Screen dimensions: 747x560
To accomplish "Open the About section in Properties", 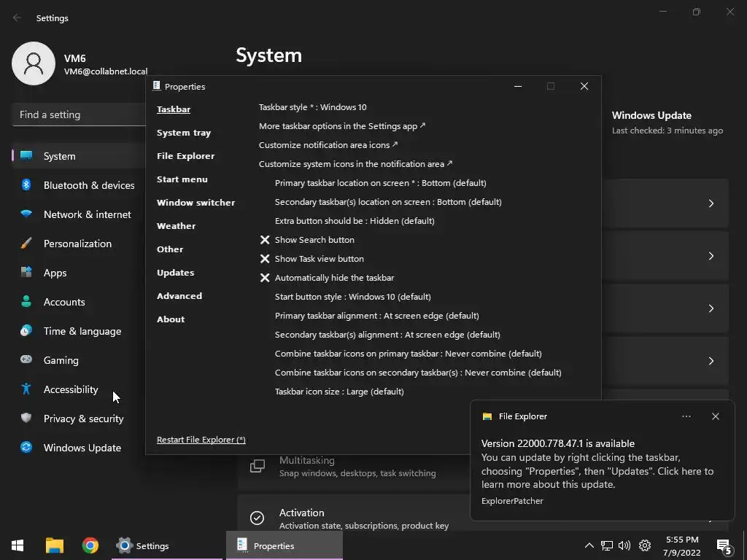I will click(x=171, y=319).
